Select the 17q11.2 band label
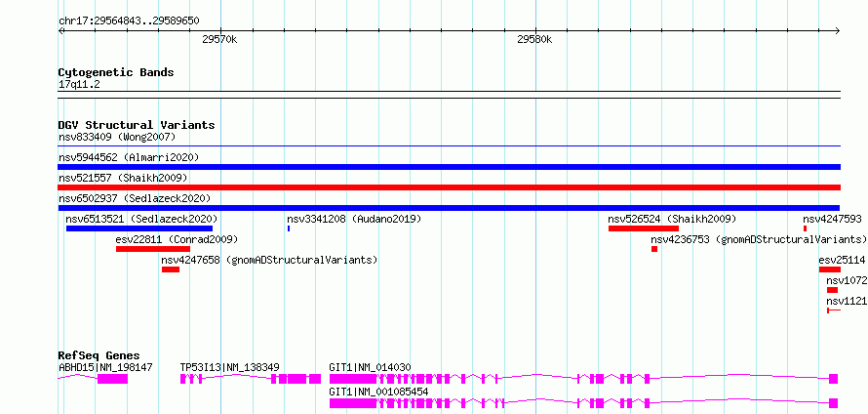 (x=79, y=85)
